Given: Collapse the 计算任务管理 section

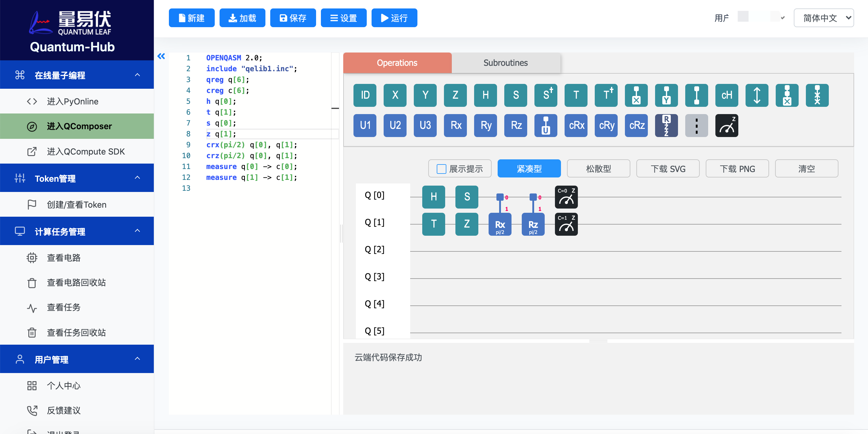Looking at the screenshot, I should (77, 231).
